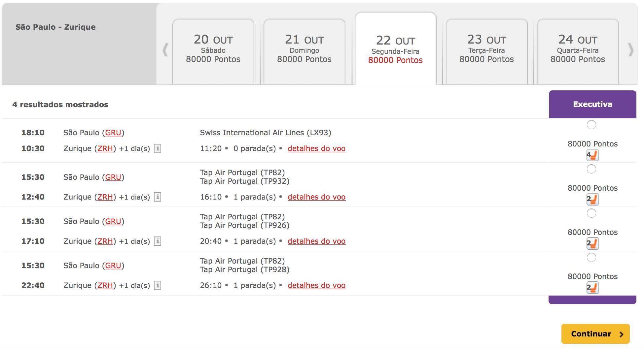Open GRU airport link in first row
The width and height of the screenshot is (644, 349).
pos(113,133)
